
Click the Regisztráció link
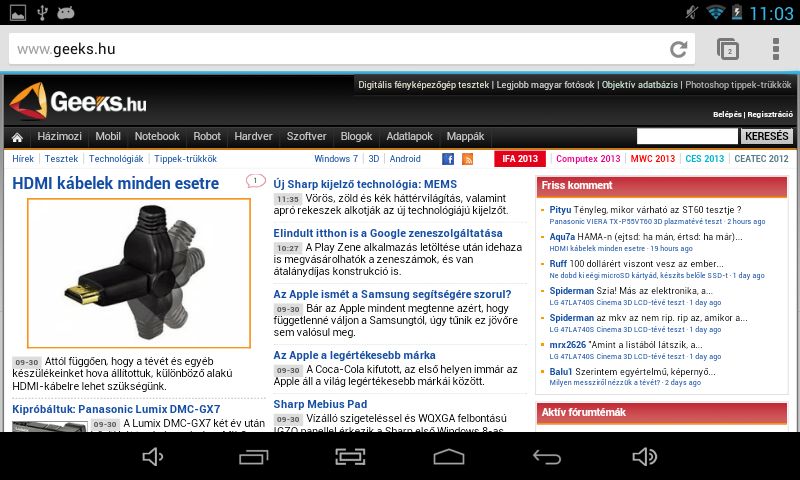(770, 114)
